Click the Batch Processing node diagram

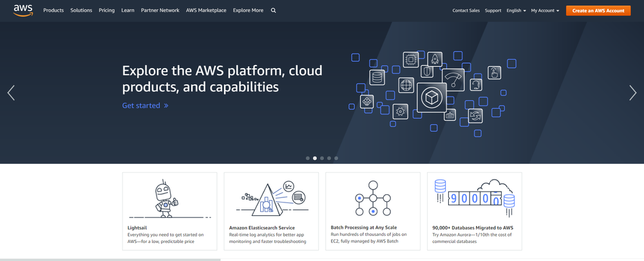coord(373,198)
